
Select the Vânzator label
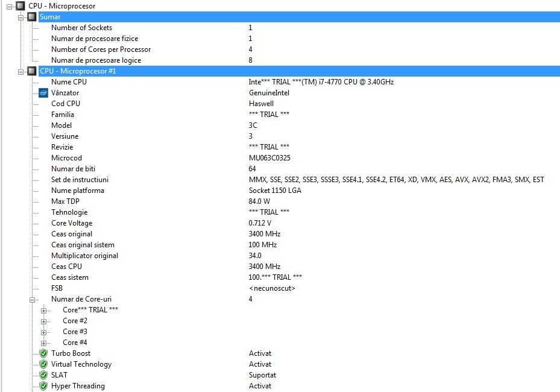tap(65, 92)
